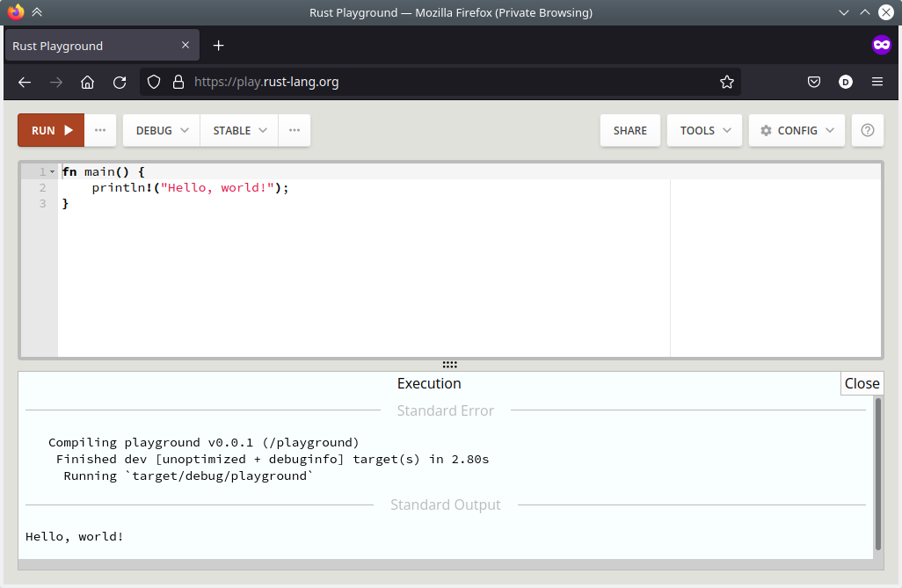Collapse the fold arrow on line 1
This screenshot has height=588, width=902.
tap(52, 172)
